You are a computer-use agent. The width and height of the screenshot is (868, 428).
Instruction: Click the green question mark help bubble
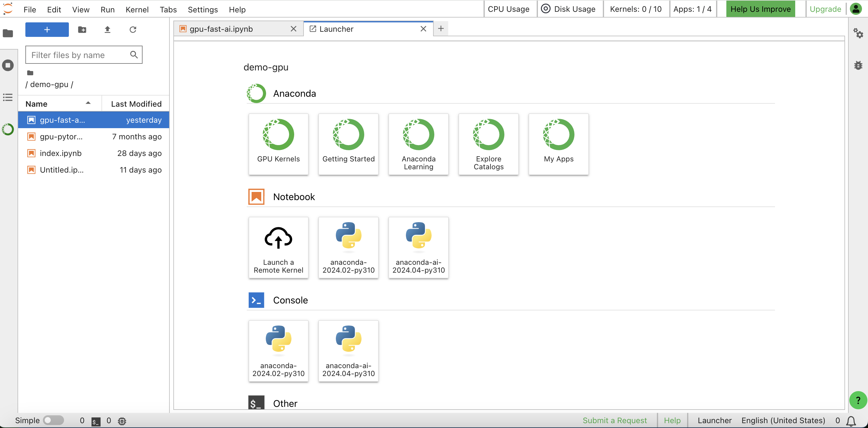point(858,400)
